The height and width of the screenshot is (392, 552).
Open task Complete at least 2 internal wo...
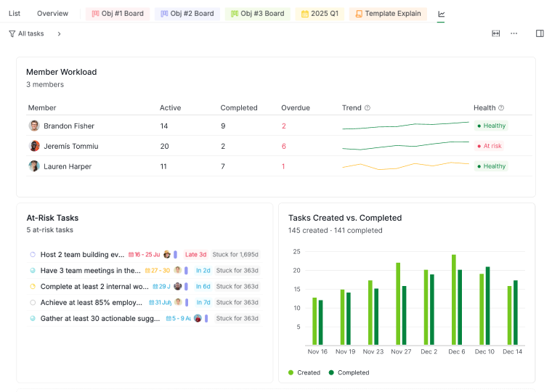[x=94, y=287]
